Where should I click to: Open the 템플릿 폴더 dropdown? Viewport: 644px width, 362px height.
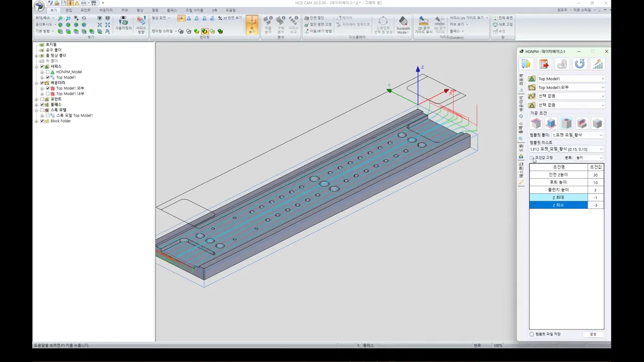(x=578, y=135)
